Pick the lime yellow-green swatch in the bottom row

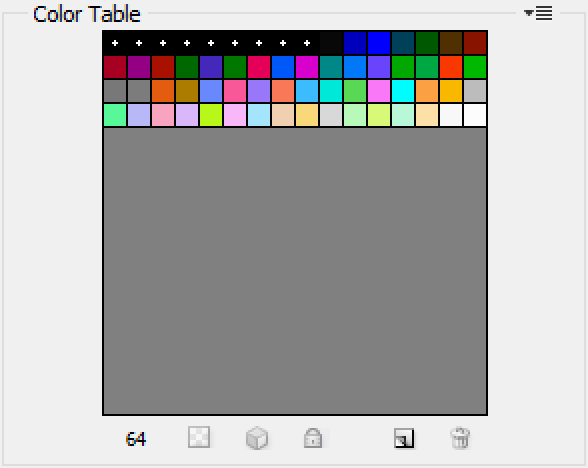[211, 115]
